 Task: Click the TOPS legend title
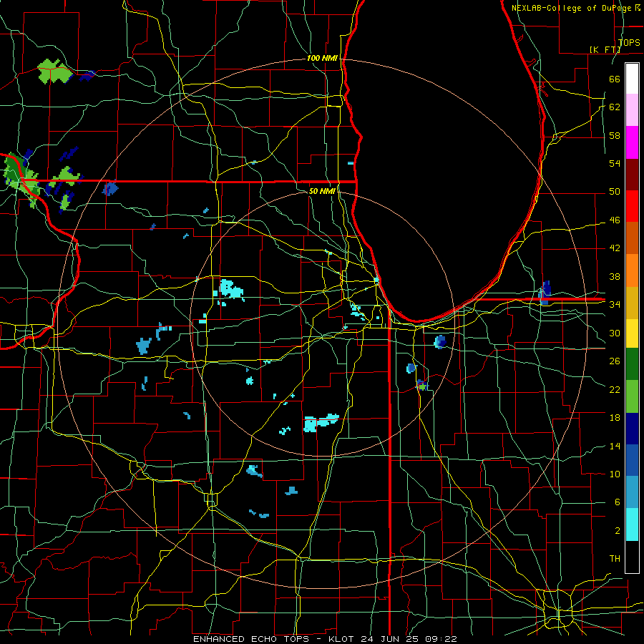point(629,42)
